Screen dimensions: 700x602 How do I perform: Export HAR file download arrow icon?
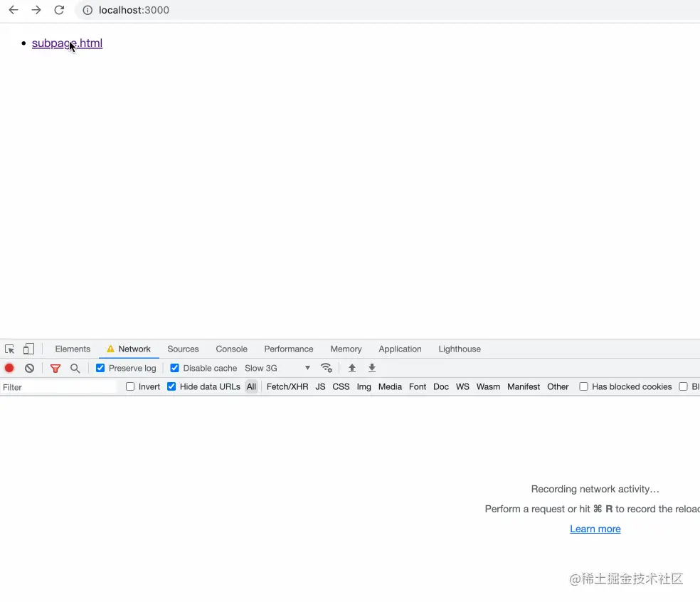[372, 368]
